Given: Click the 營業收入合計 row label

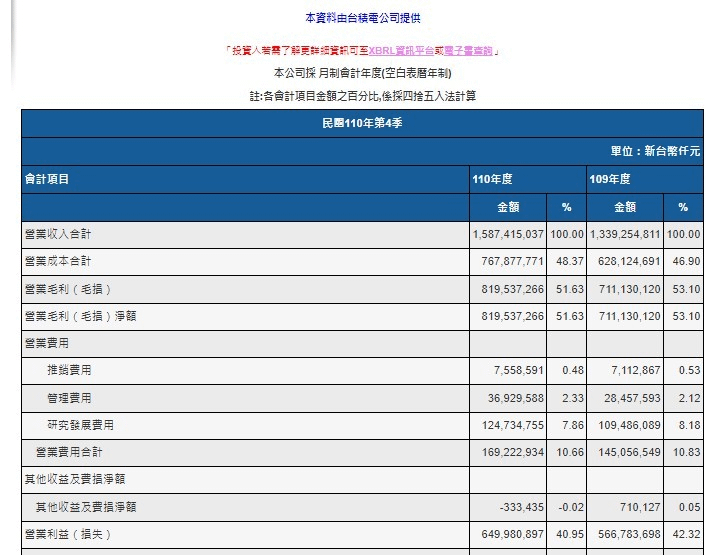Looking at the screenshot, I should click(59, 234).
